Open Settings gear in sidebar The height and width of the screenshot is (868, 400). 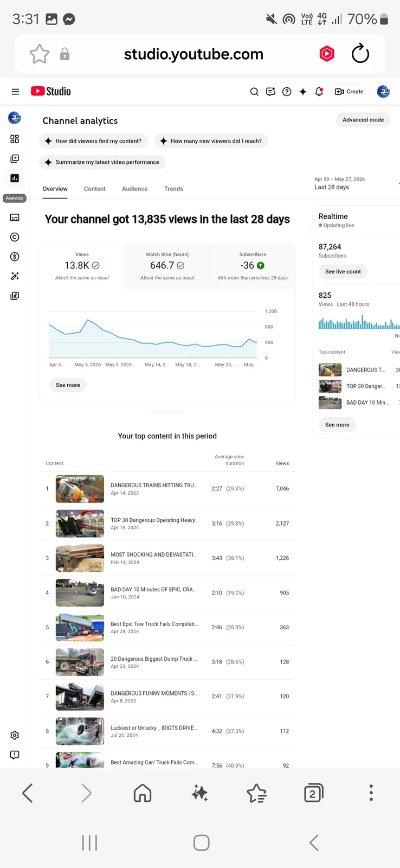[x=15, y=735]
